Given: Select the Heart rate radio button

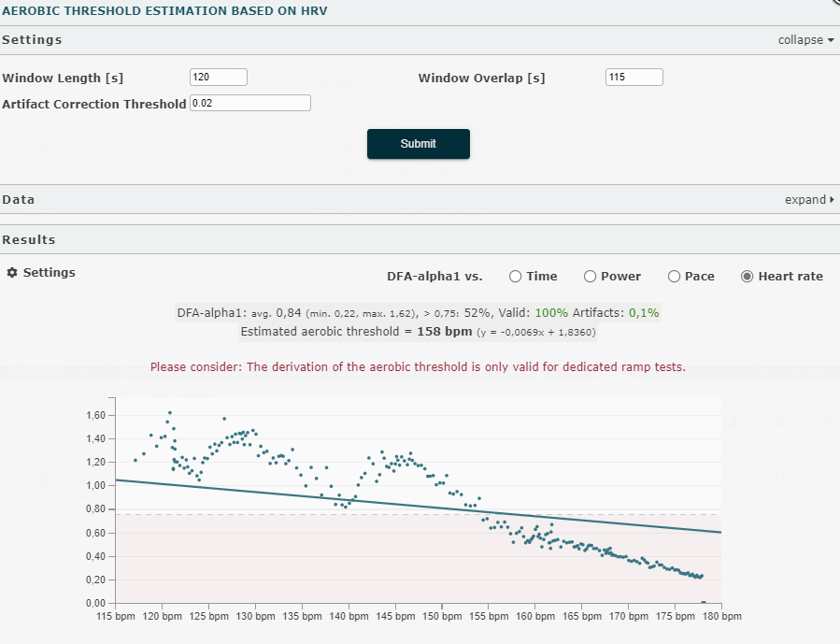Looking at the screenshot, I should [x=747, y=276].
